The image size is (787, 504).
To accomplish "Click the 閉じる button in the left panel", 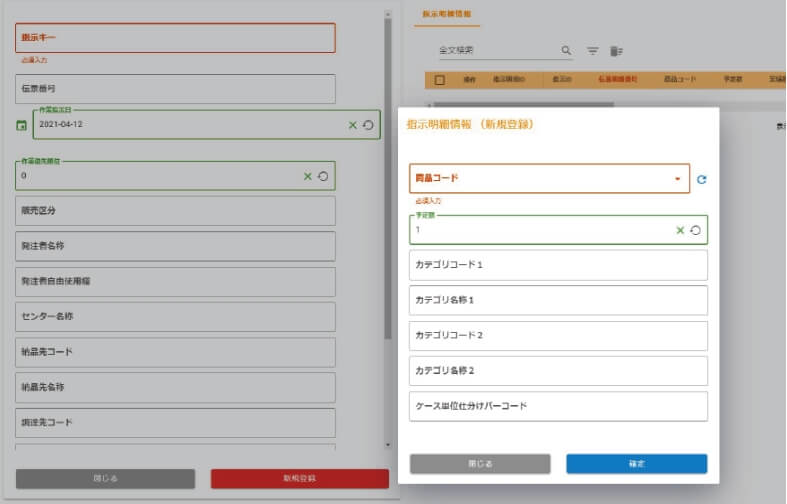I will click(105, 478).
